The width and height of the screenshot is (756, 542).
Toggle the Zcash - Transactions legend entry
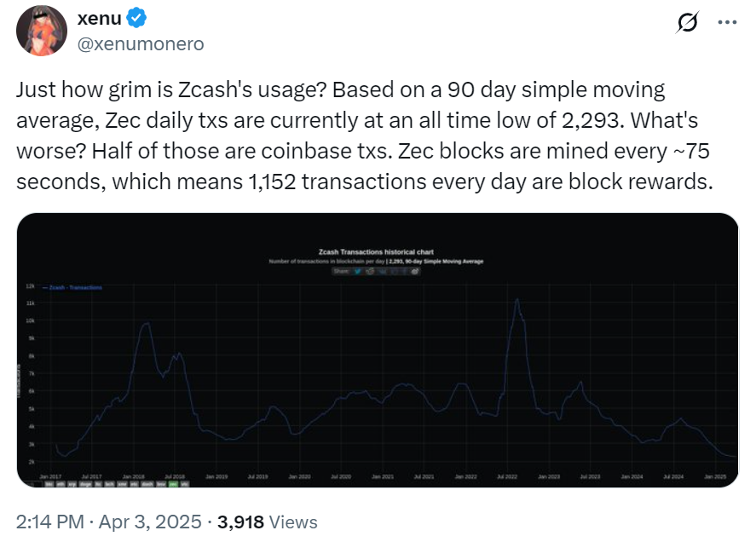pos(72,287)
